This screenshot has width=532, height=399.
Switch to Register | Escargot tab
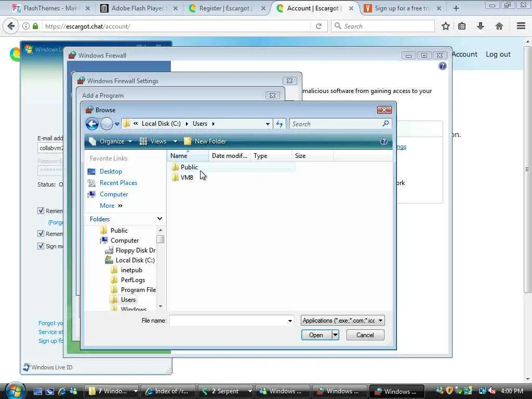coord(225,8)
